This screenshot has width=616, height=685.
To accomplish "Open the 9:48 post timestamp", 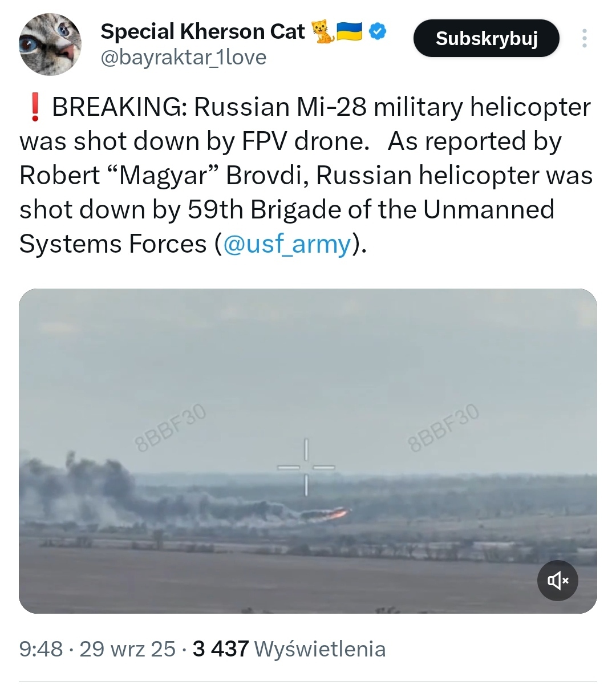I will (x=41, y=649).
